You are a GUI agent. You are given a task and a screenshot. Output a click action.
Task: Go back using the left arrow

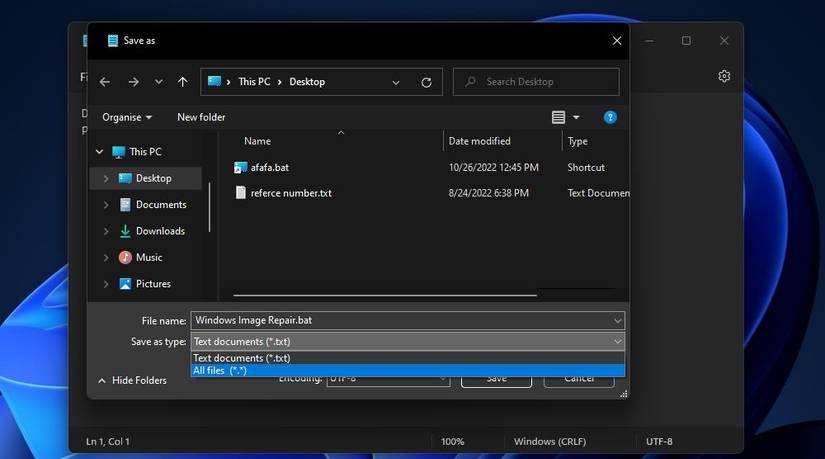tap(105, 82)
